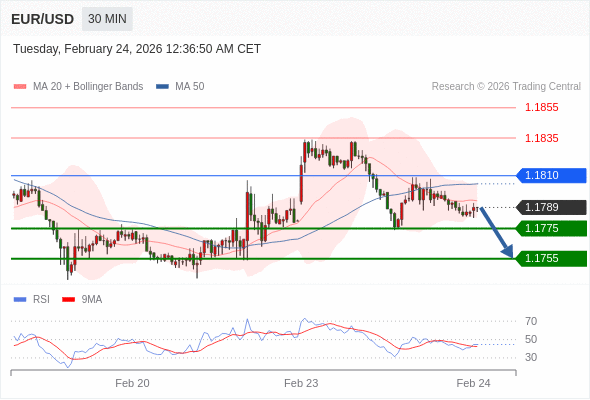Click the RSI 70 level label
The height and width of the screenshot is (400, 590).
coord(531,321)
